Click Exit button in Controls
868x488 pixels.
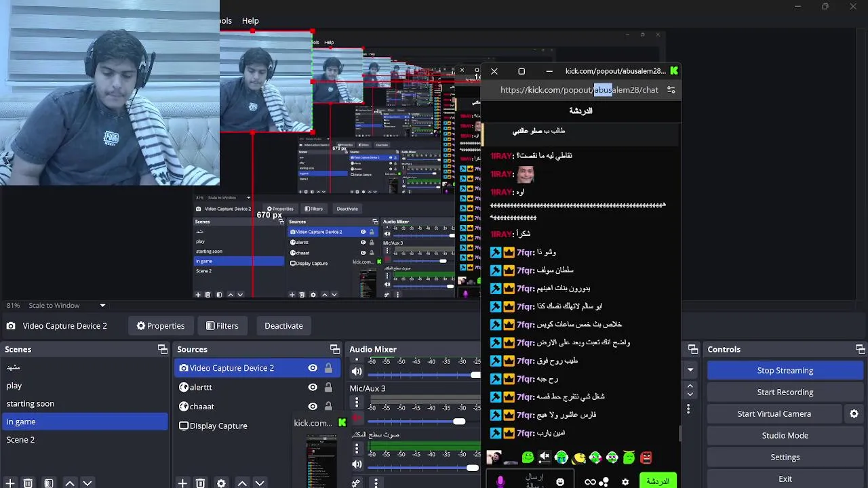tap(785, 479)
